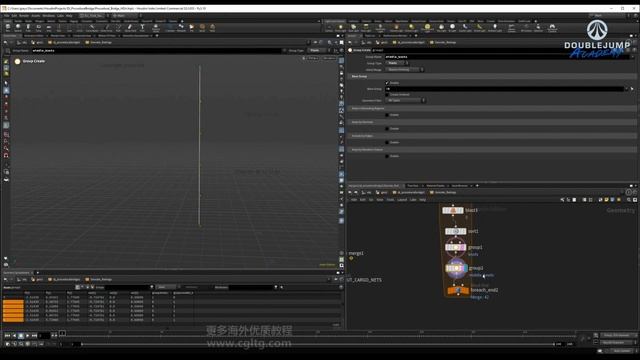The width and height of the screenshot is (640, 360).
Task: Switch to the Asset Browser tab
Action: point(460,186)
